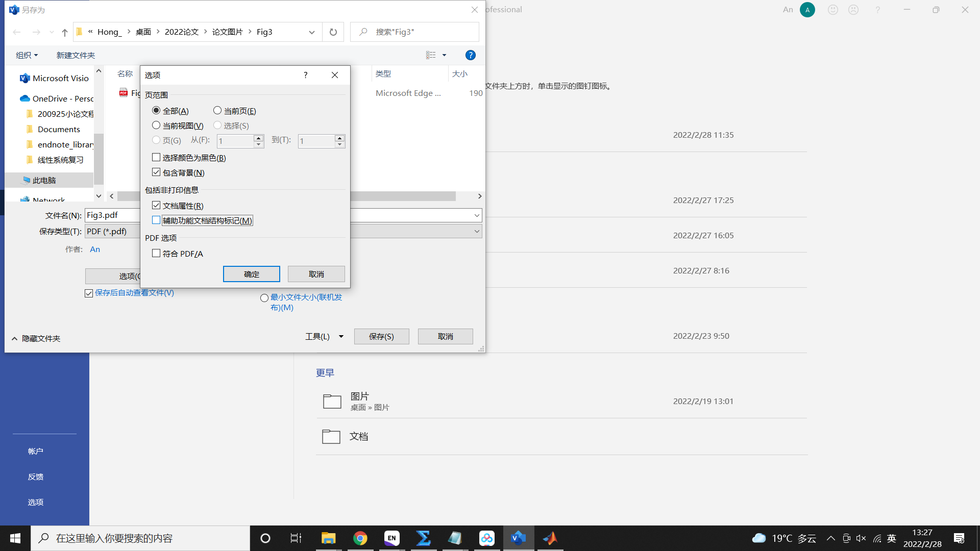Click 新建文件夹 button

pyautogui.click(x=76, y=55)
